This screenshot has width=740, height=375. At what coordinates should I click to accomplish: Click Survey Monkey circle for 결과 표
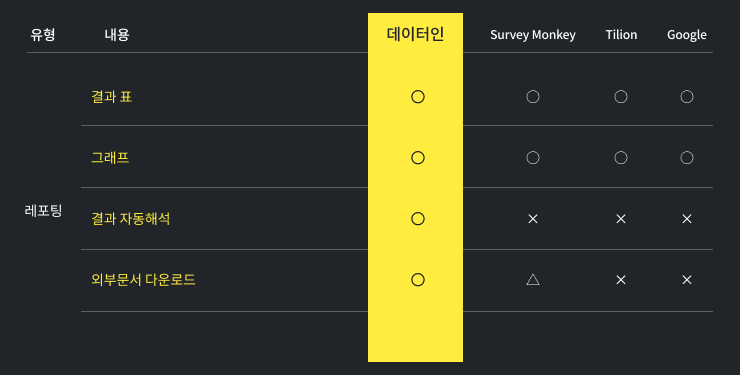pos(533,97)
